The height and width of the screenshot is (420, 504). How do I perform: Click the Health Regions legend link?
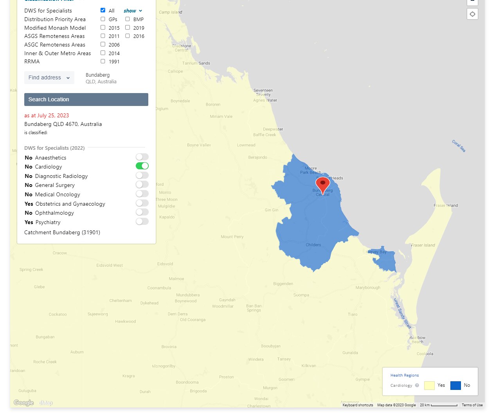404,375
